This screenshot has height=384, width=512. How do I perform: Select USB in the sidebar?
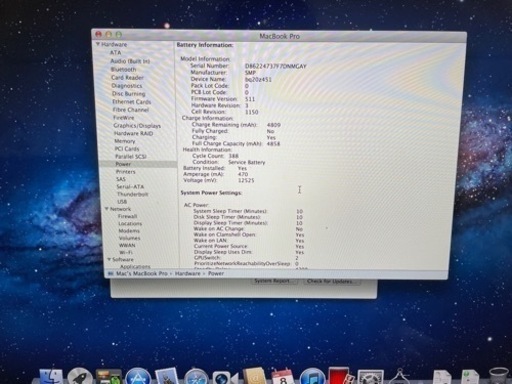tap(122, 202)
